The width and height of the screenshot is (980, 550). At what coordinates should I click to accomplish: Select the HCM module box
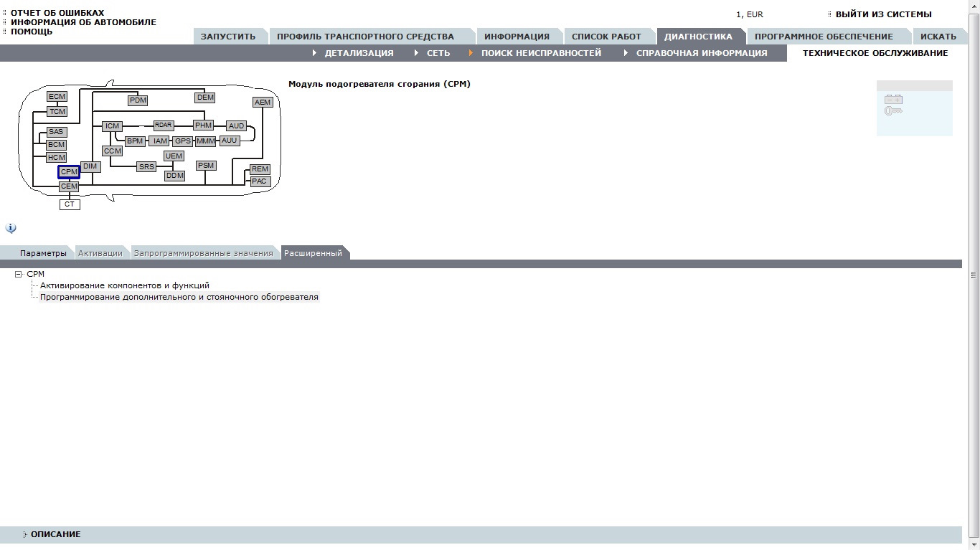click(56, 157)
